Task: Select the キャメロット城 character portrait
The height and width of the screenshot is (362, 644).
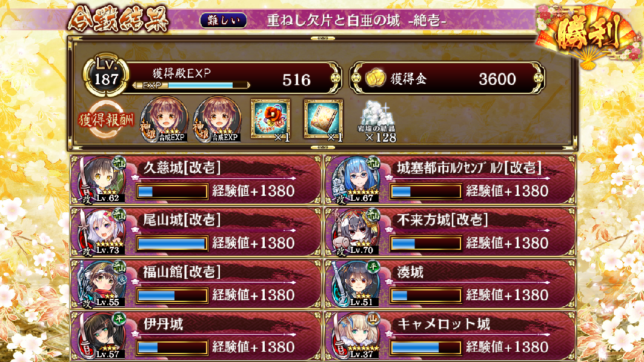Action: tap(356, 336)
